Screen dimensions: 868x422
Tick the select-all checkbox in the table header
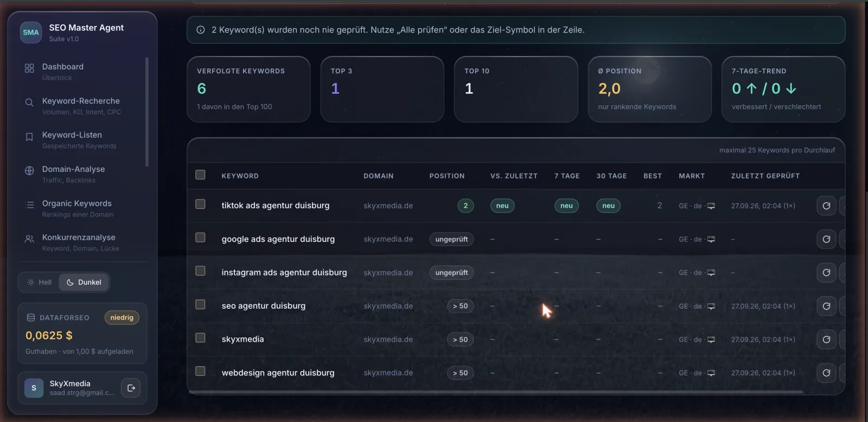click(x=200, y=175)
